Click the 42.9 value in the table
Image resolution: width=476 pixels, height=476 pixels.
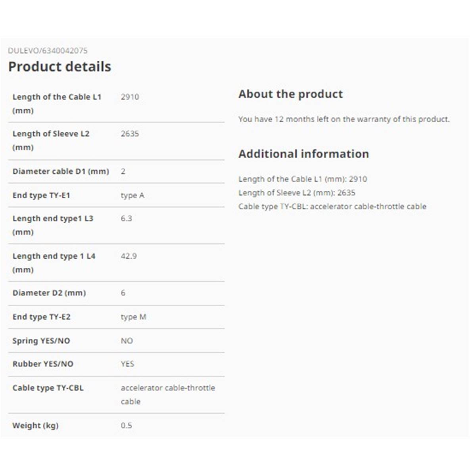click(129, 256)
